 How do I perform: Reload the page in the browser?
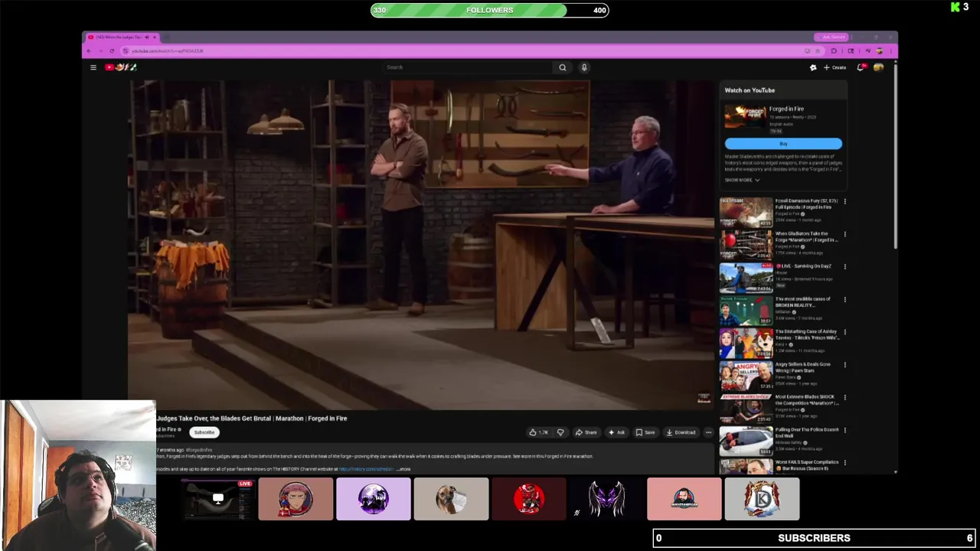pyautogui.click(x=112, y=51)
